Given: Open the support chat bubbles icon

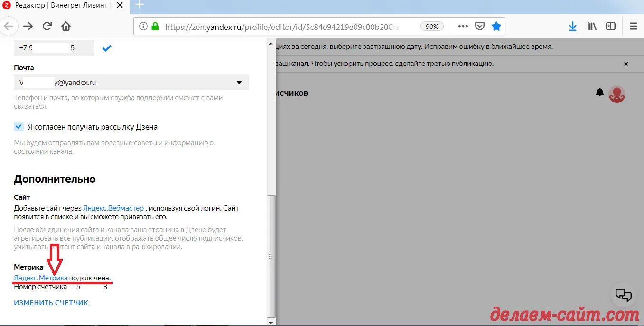Looking at the screenshot, I should click(624, 295).
